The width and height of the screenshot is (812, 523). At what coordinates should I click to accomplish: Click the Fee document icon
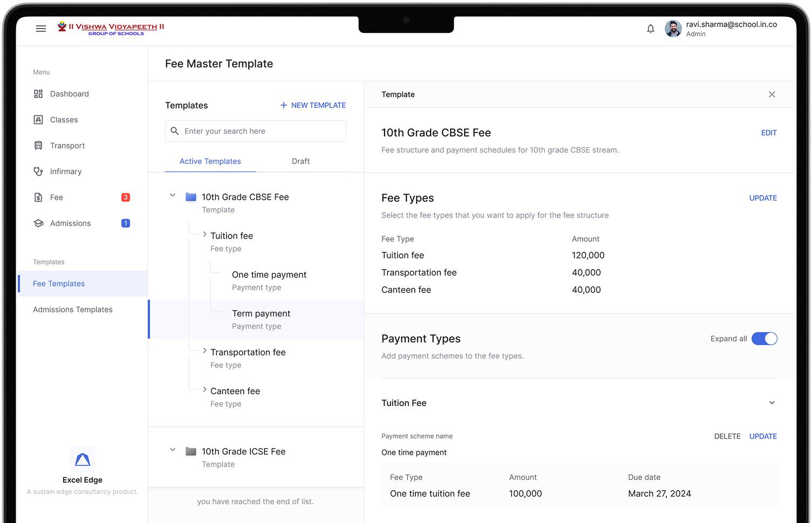(38, 197)
